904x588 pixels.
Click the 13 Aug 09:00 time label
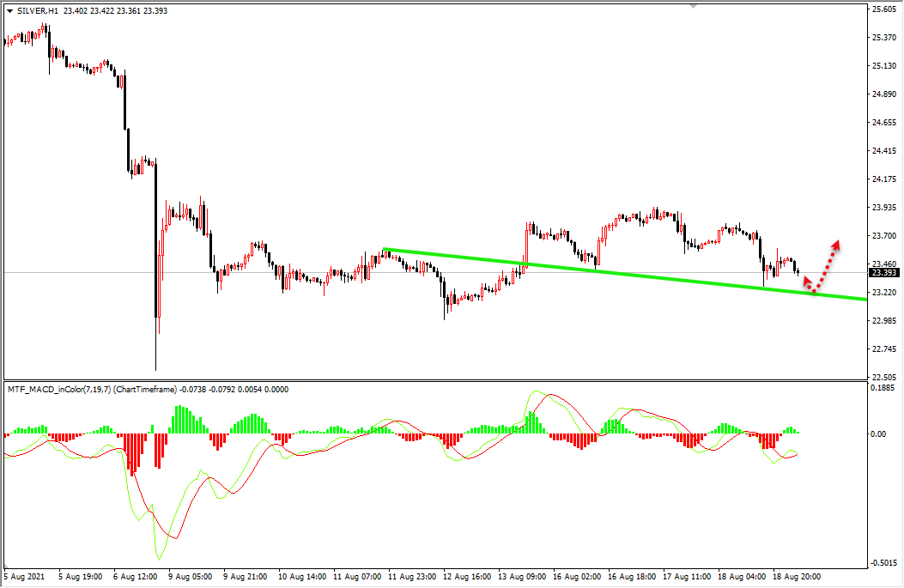[522, 577]
